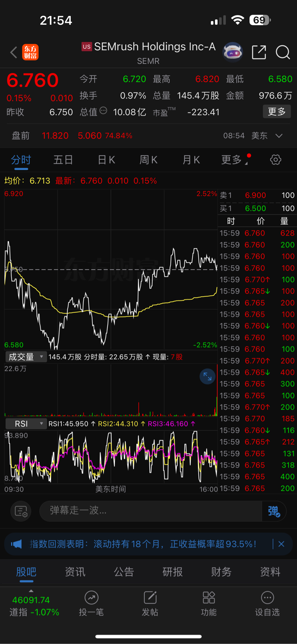Tap the 卖1 6.900 ask row
Image resolution: width=297 pixels, height=644 pixels.
(x=257, y=195)
